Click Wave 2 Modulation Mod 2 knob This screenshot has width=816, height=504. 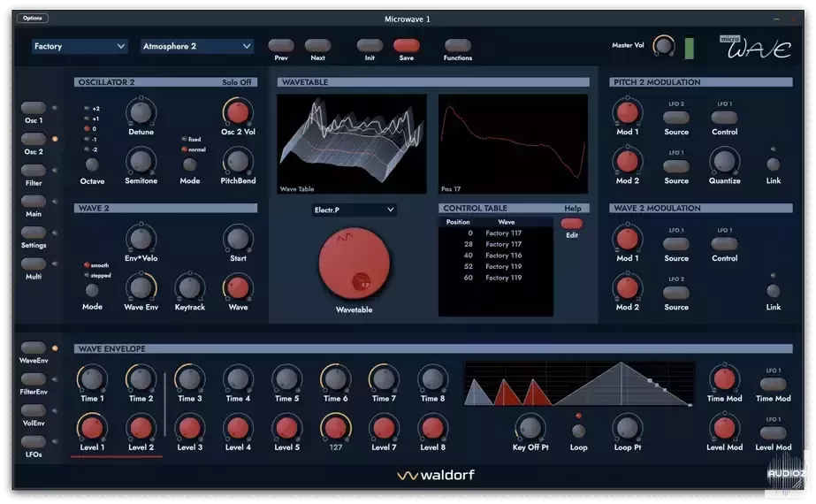627,287
